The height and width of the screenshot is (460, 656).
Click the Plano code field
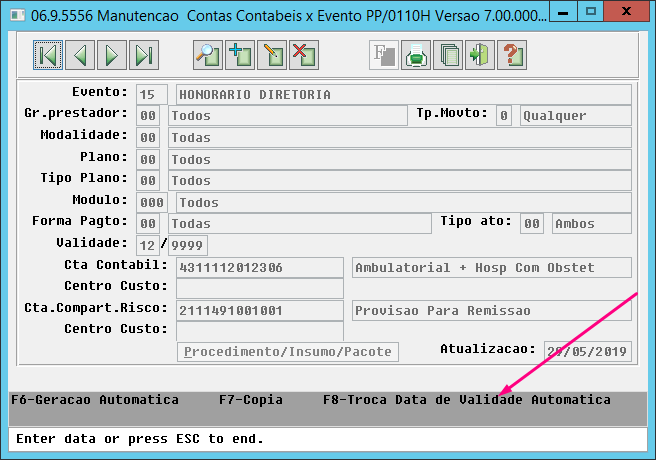[148, 159]
